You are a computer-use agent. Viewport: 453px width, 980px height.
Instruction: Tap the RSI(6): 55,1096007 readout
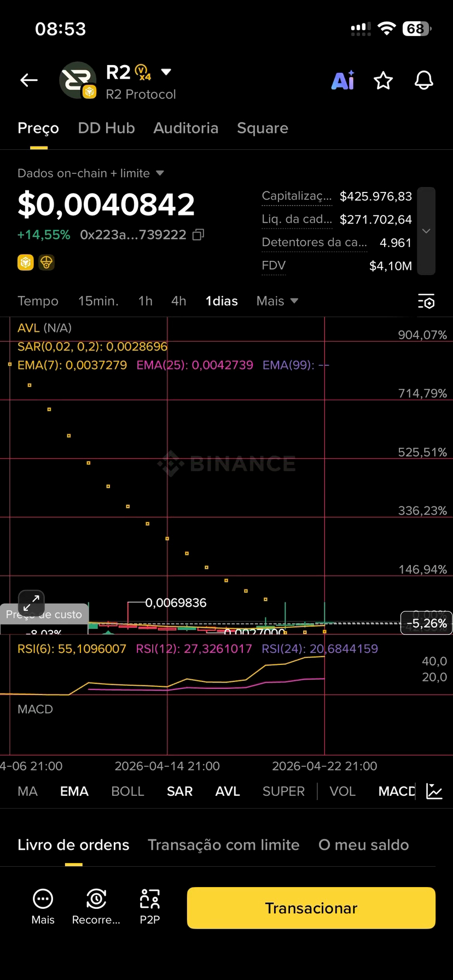pos(72,649)
